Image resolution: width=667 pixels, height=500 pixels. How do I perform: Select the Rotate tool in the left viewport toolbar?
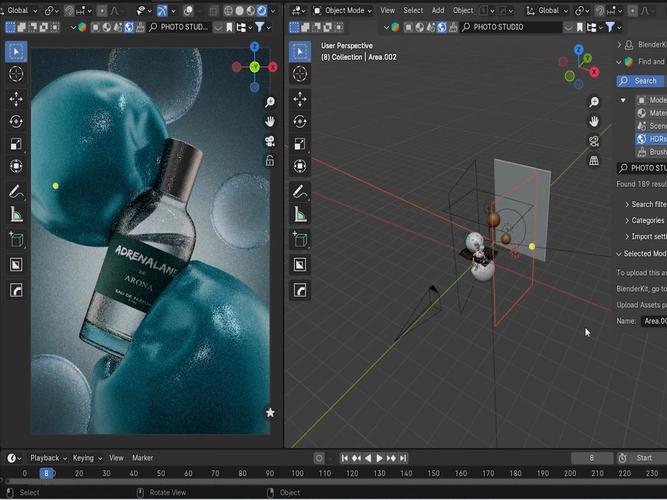click(16, 122)
